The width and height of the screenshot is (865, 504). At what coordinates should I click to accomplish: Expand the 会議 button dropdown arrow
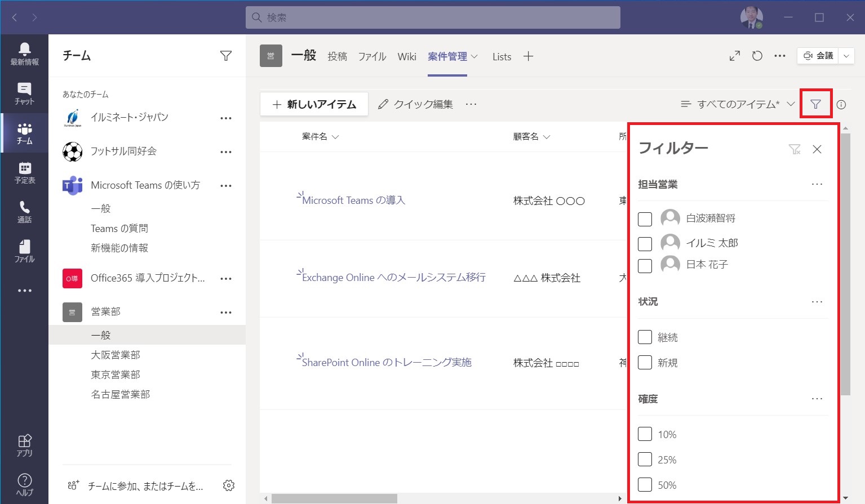click(846, 56)
